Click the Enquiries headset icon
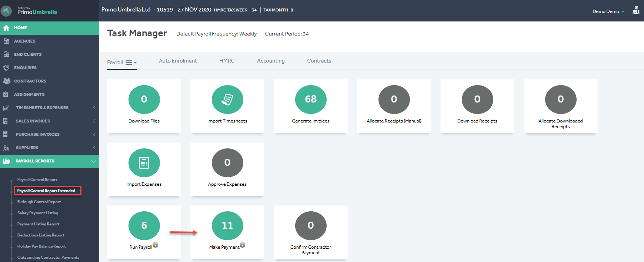 click(x=6, y=68)
